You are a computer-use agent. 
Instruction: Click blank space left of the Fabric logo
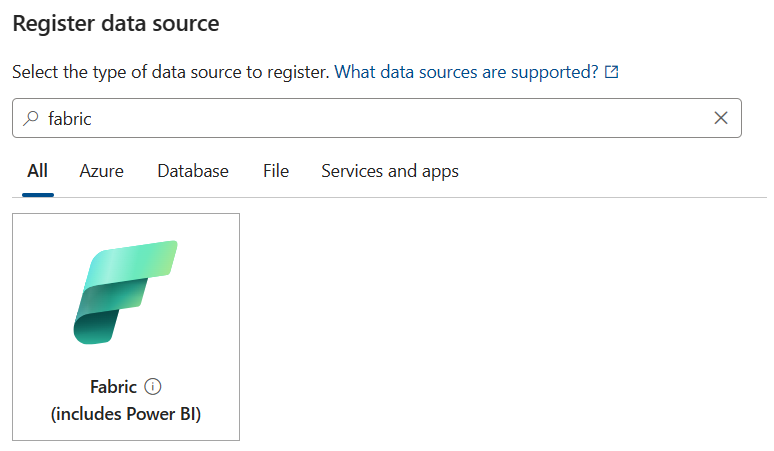pos(42,292)
